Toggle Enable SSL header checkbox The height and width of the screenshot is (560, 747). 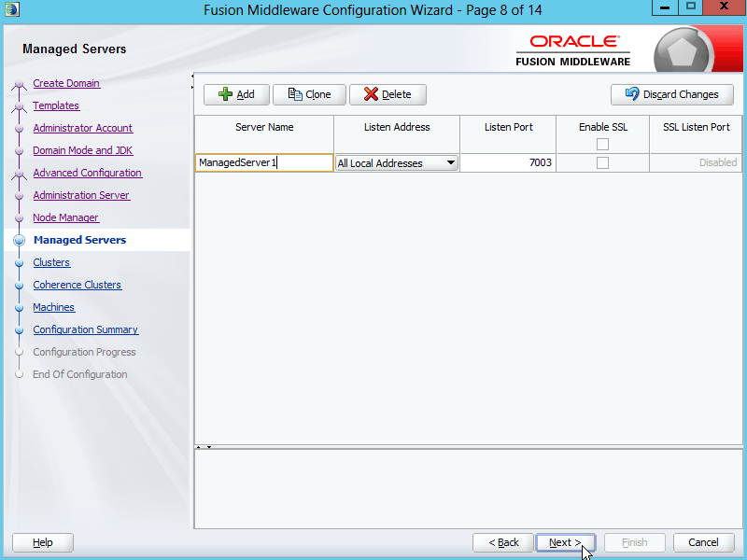pos(602,144)
